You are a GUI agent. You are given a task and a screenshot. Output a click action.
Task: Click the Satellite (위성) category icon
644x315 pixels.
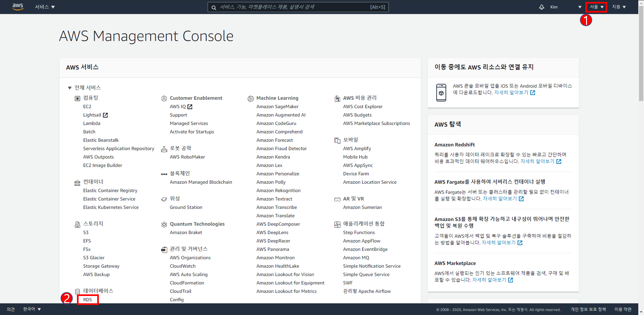(x=164, y=199)
